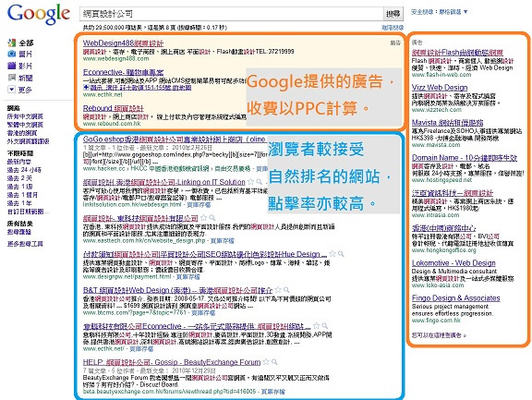Open the Vizz Web Design ad
Viewport: 532px width, 400px height.
[x=440, y=88]
